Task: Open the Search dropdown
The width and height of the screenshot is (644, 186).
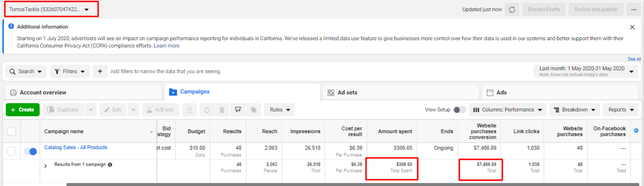Action: pyautogui.click(x=26, y=71)
